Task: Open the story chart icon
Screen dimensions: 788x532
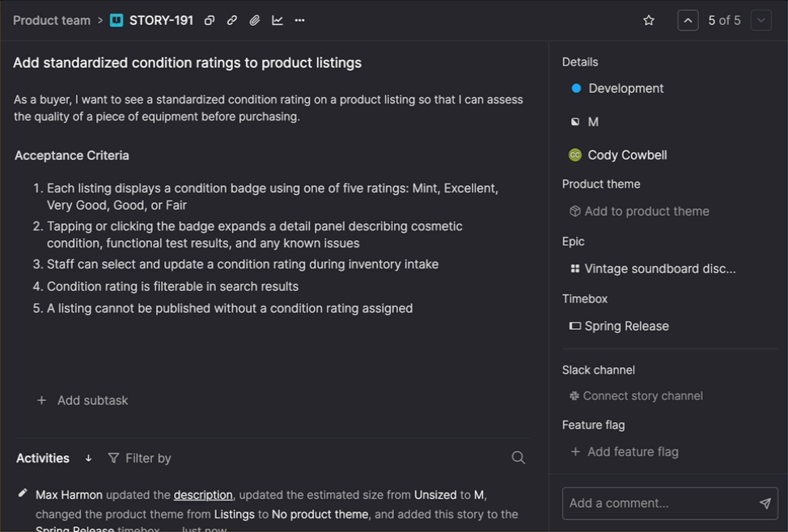Action: click(277, 20)
